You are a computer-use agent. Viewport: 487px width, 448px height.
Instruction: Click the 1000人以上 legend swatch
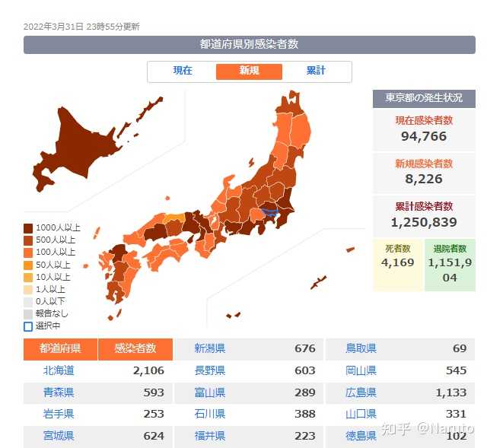pyautogui.click(x=28, y=228)
